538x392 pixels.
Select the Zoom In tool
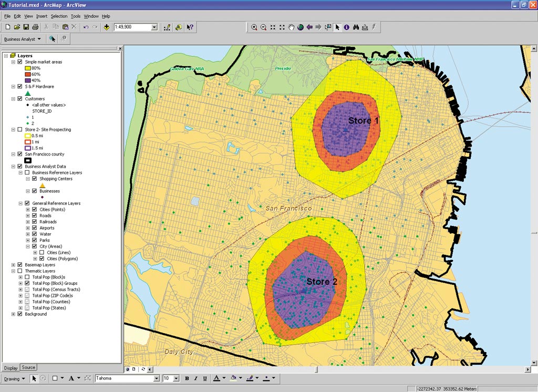coord(254,27)
